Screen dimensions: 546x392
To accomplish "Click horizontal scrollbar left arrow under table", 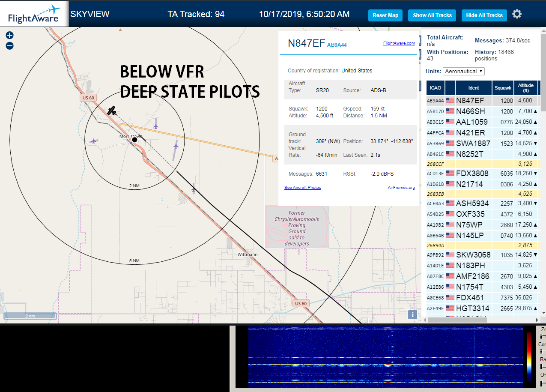I will pyautogui.click(x=424, y=320).
